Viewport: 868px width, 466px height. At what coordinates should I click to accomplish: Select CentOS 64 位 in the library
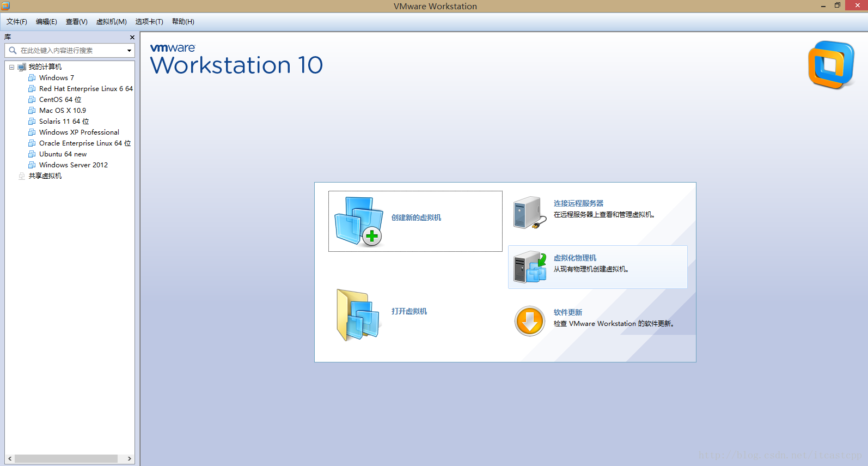tap(60, 99)
